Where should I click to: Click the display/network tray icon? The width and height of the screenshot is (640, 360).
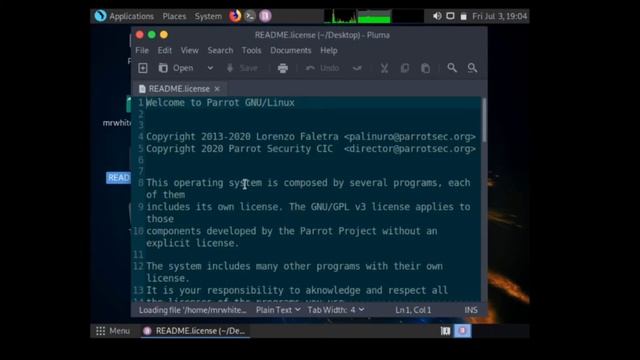click(x=450, y=16)
